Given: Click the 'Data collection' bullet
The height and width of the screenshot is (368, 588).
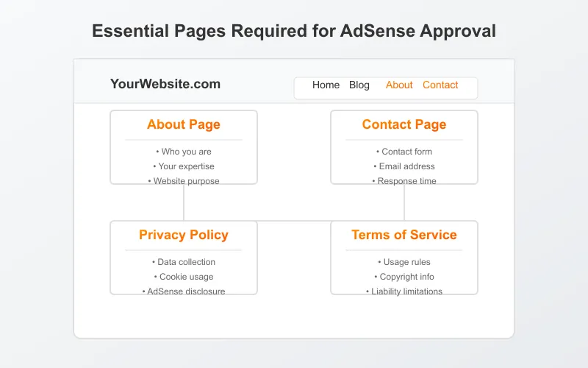Looking at the screenshot, I should (x=184, y=262).
